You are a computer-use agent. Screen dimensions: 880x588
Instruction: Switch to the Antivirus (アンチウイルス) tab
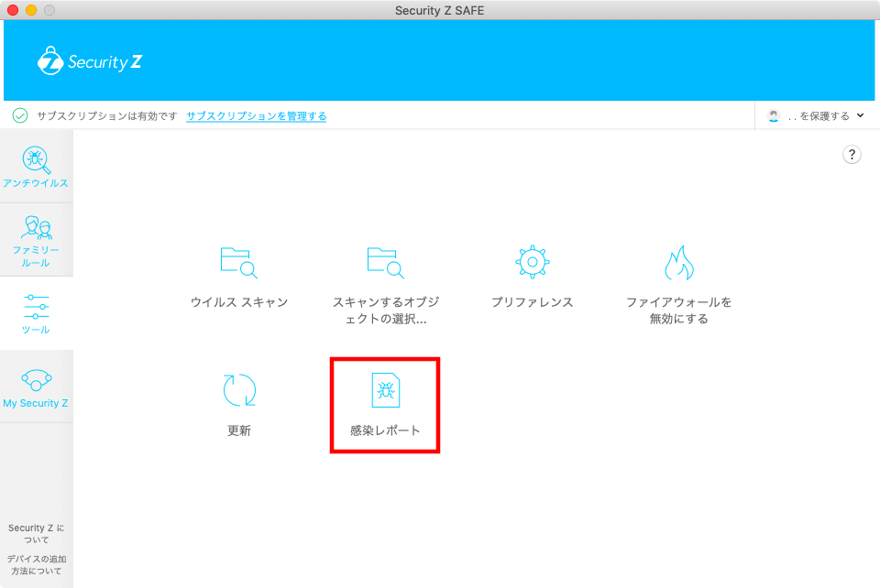tap(37, 167)
